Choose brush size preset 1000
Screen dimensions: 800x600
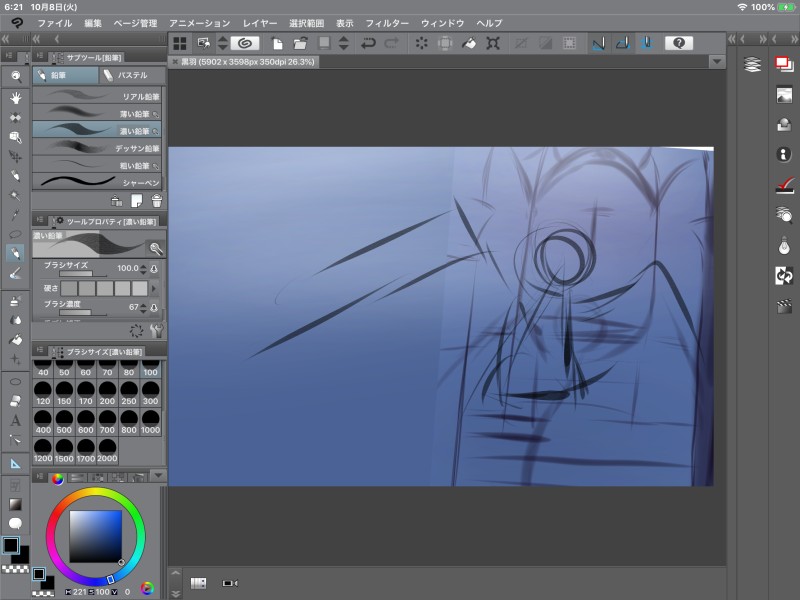(x=151, y=422)
